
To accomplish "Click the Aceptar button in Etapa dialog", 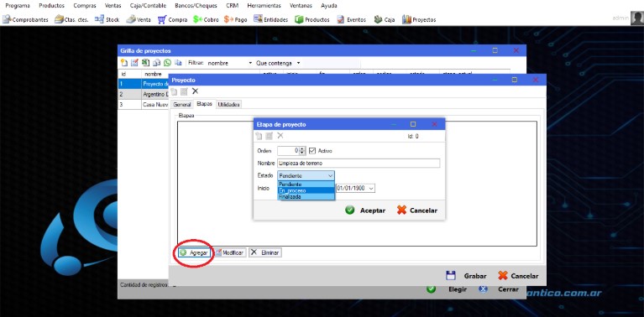I will [365, 210].
